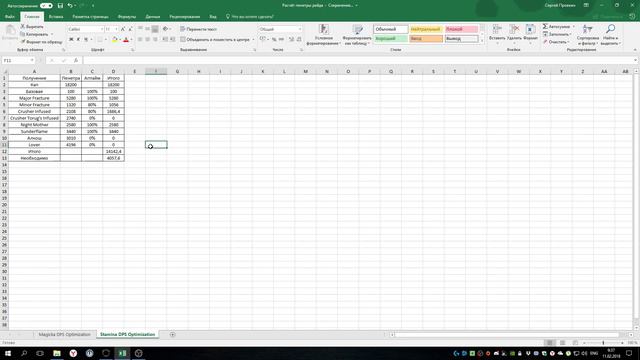
Task: Click the Save disk icon in title bar
Action: [x=60, y=6]
